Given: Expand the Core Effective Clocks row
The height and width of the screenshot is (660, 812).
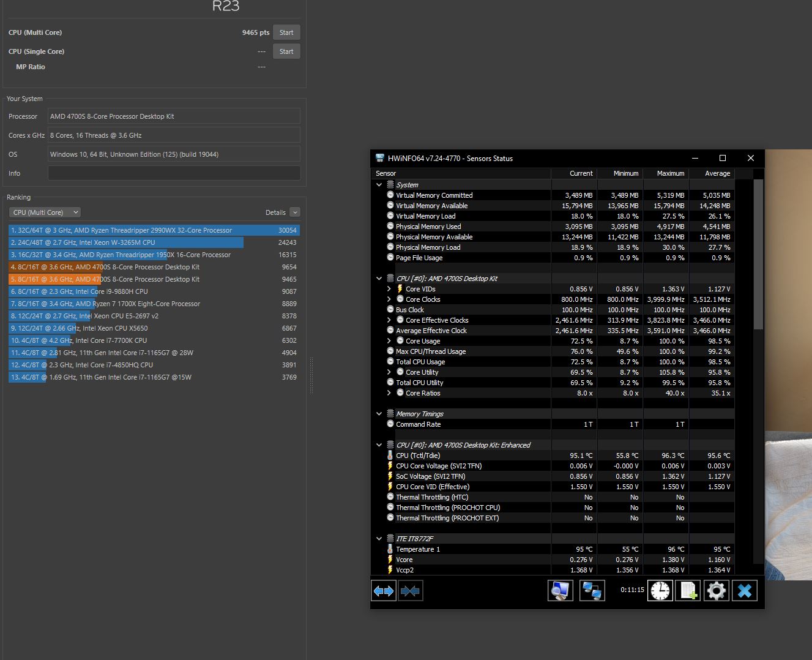Looking at the screenshot, I should [x=389, y=320].
